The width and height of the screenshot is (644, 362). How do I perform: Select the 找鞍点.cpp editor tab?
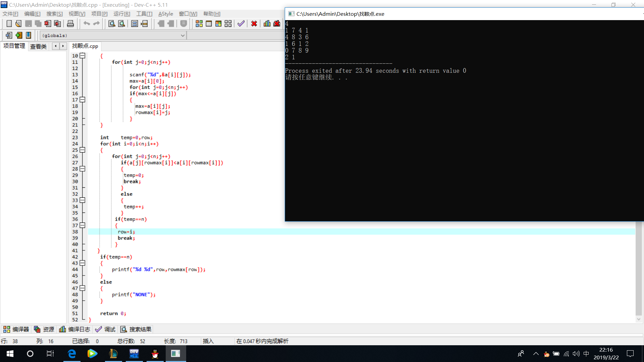pos(85,46)
